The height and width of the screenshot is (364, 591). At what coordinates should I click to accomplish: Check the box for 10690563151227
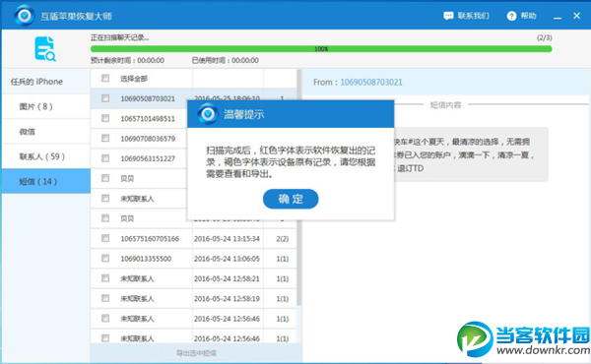coord(105,158)
